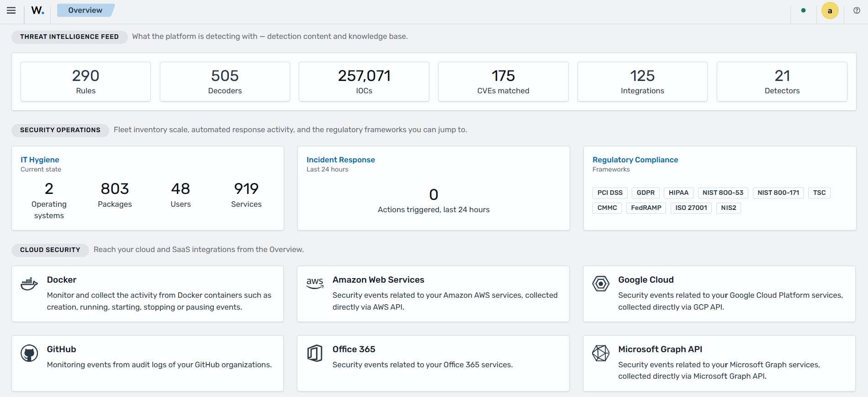The height and width of the screenshot is (397, 868).
Task: Open the Microsoft Graph API card title
Action: pyautogui.click(x=660, y=349)
